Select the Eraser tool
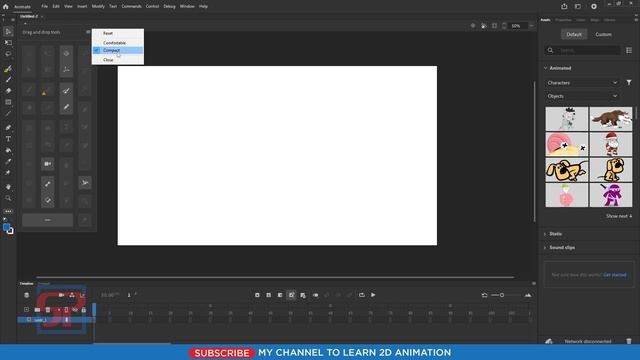Viewport: 640px width, 360px height. pyautogui.click(x=8, y=91)
